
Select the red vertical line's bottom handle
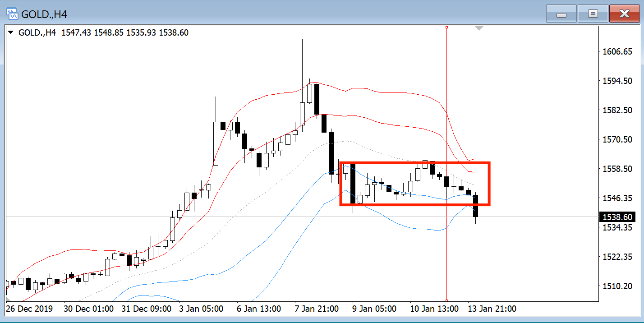pyautogui.click(x=446, y=300)
